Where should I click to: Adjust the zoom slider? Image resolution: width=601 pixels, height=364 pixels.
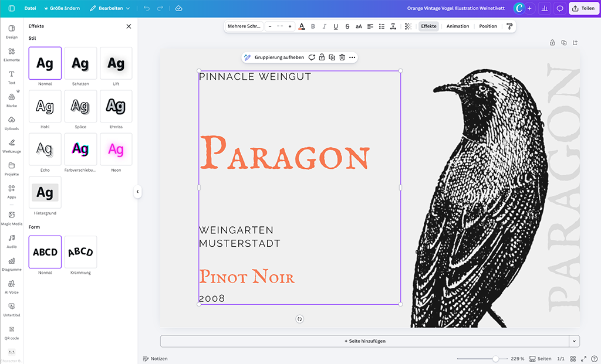click(495, 359)
